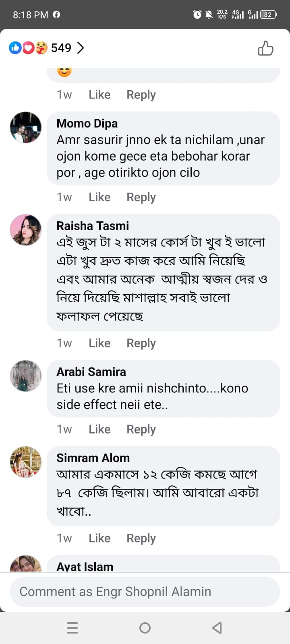
Task: Open Raisha Tasmi's profile picture
Action: tap(26, 230)
